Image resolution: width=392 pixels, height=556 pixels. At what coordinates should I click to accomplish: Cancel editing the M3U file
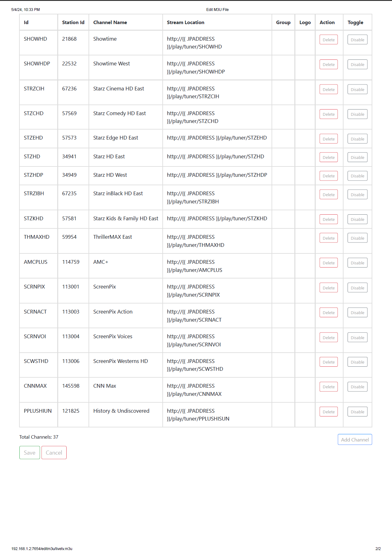coord(54,453)
